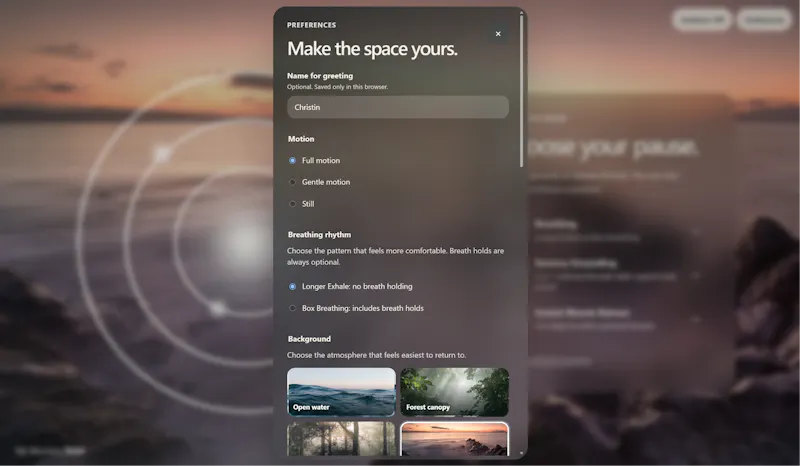Screen dimensions: 800x466
Task: Choose the Open water background
Action: [341, 392]
